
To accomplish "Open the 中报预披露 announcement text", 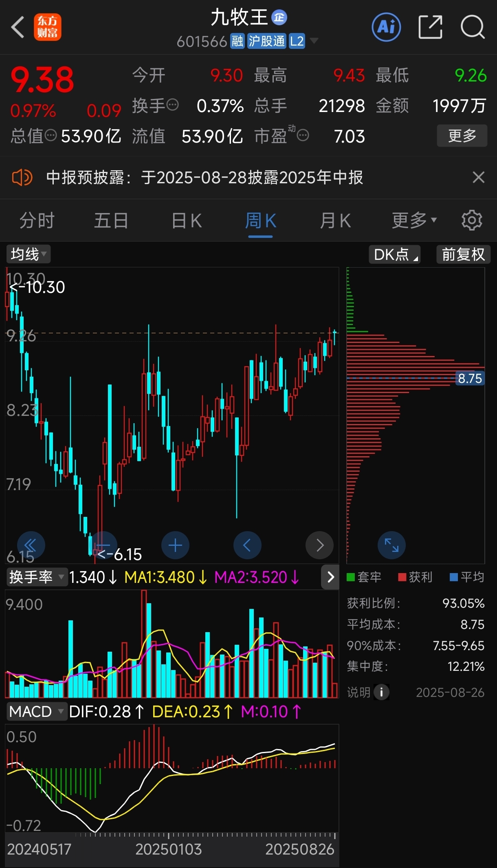I will pos(205,178).
